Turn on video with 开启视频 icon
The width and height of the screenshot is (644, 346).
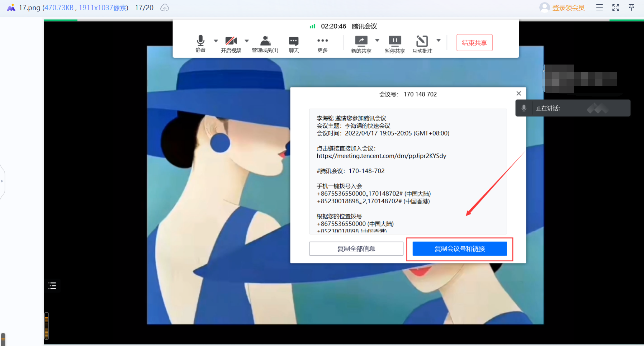pyautogui.click(x=231, y=44)
